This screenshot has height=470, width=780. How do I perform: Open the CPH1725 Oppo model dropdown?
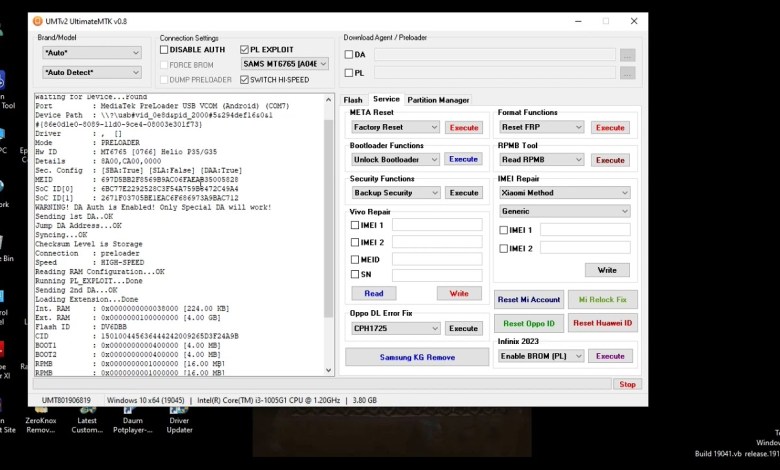[395, 328]
